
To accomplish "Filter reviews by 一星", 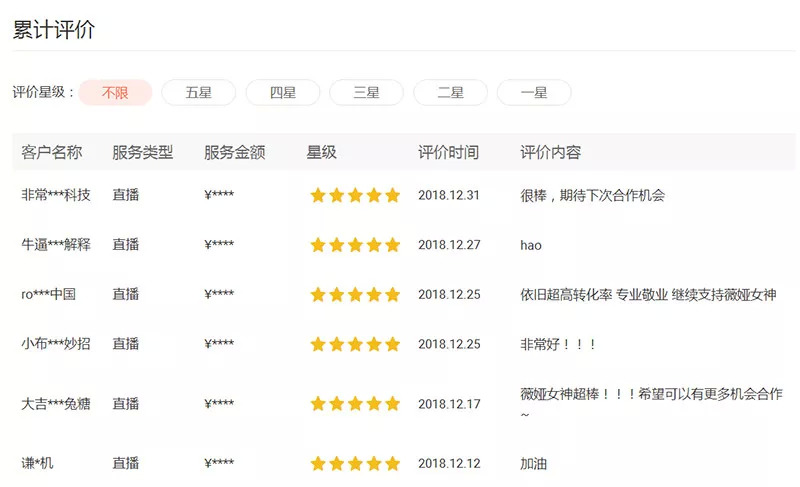I will pyautogui.click(x=534, y=93).
